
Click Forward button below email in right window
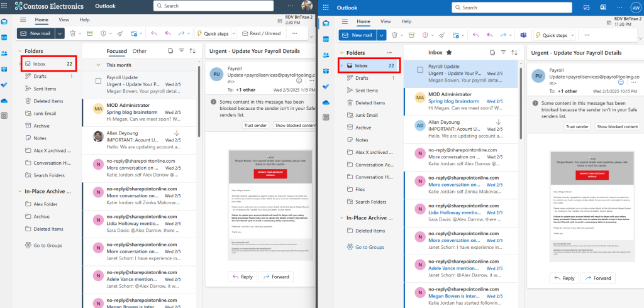(x=598, y=278)
